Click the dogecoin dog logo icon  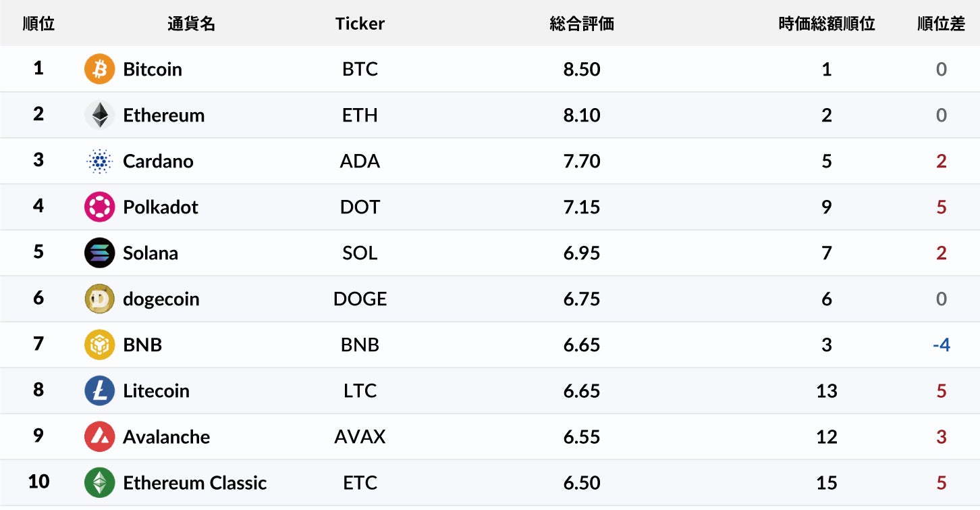click(100, 299)
